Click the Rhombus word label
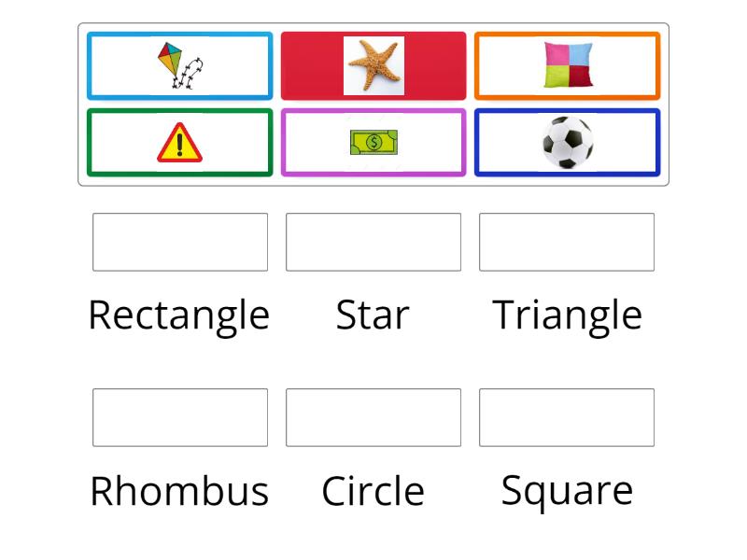This screenshot has height=560, width=747. click(178, 490)
